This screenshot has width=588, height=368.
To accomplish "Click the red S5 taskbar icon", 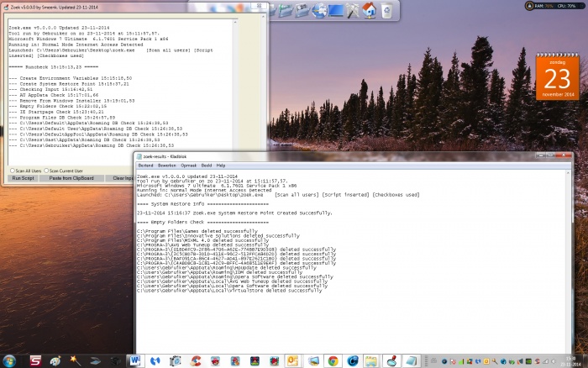I will pyautogui.click(x=36, y=360).
